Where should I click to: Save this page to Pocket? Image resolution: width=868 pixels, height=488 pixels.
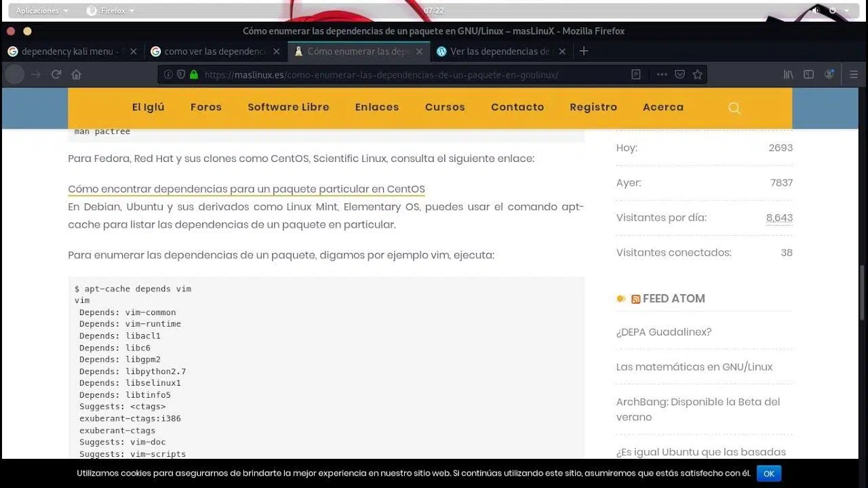pyautogui.click(x=679, y=75)
